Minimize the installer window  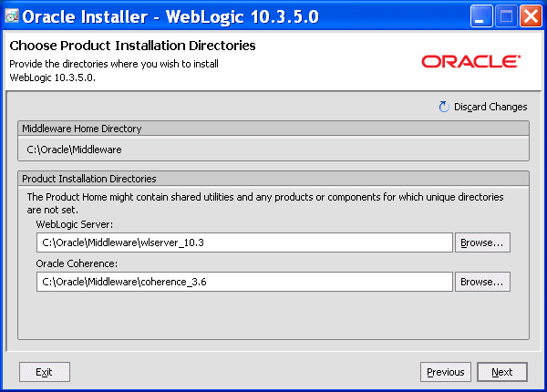(x=481, y=15)
